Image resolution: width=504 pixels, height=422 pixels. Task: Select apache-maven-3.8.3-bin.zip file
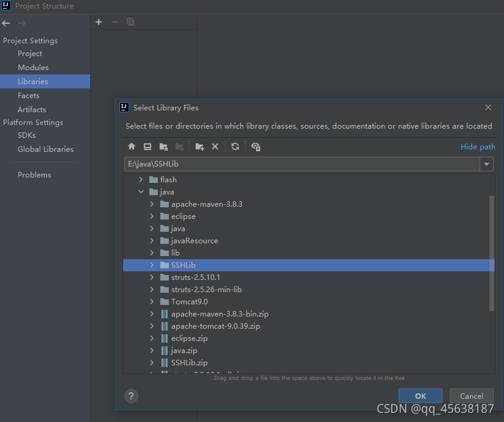pyautogui.click(x=308, y=314)
